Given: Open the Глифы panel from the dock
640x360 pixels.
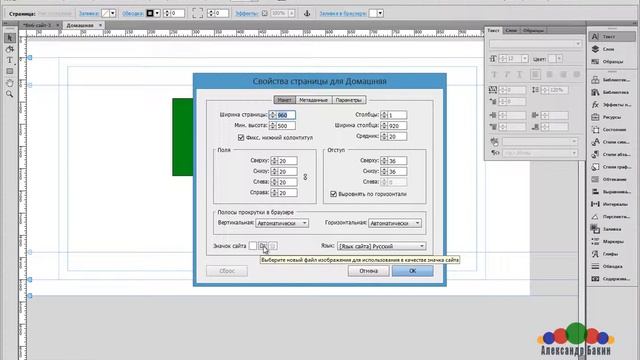Looking at the screenshot, I should pyautogui.click(x=611, y=254).
